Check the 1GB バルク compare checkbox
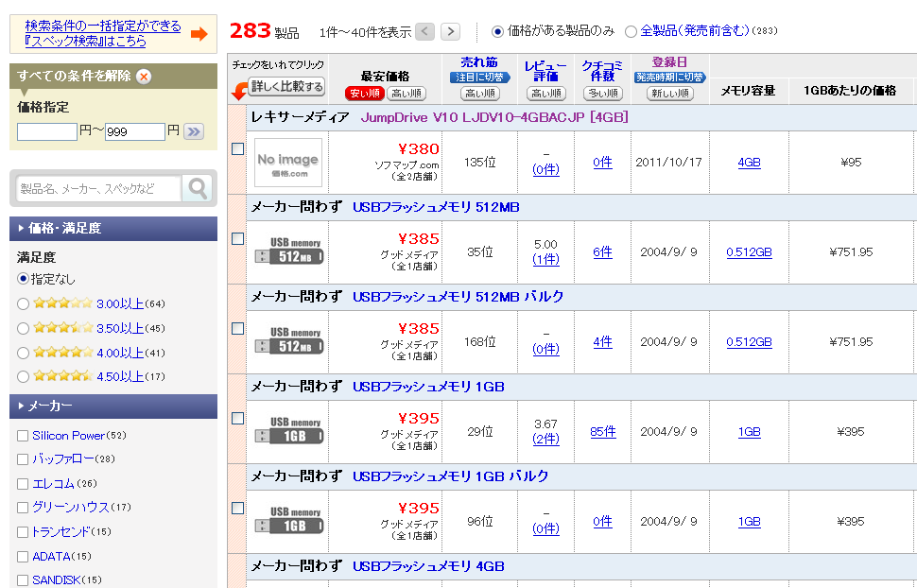Image resolution: width=917 pixels, height=588 pixels. (238, 509)
